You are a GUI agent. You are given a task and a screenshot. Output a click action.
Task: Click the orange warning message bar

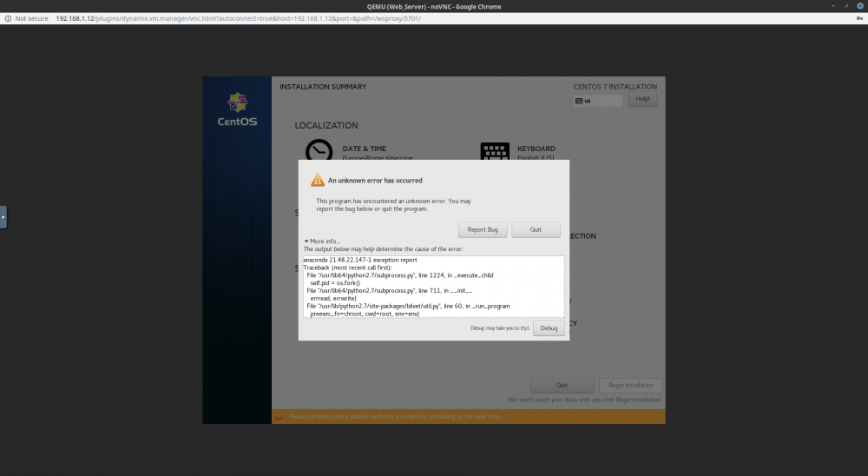(x=469, y=416)
